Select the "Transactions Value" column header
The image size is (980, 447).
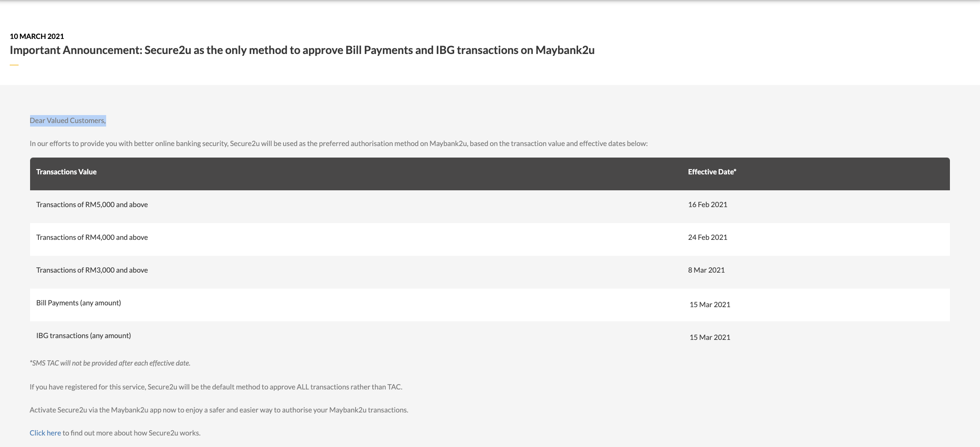point(66,172)
